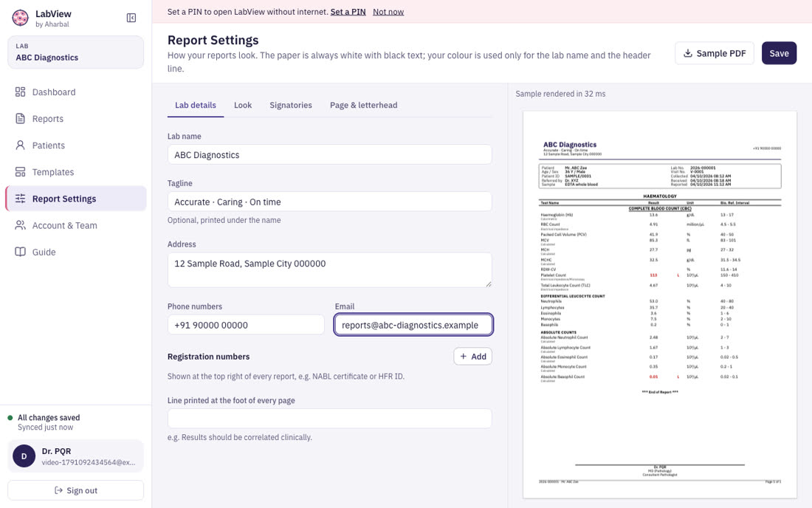Select the Lab details tab
Viewport: 812px width, 508px height.
(x=195, y=105)
